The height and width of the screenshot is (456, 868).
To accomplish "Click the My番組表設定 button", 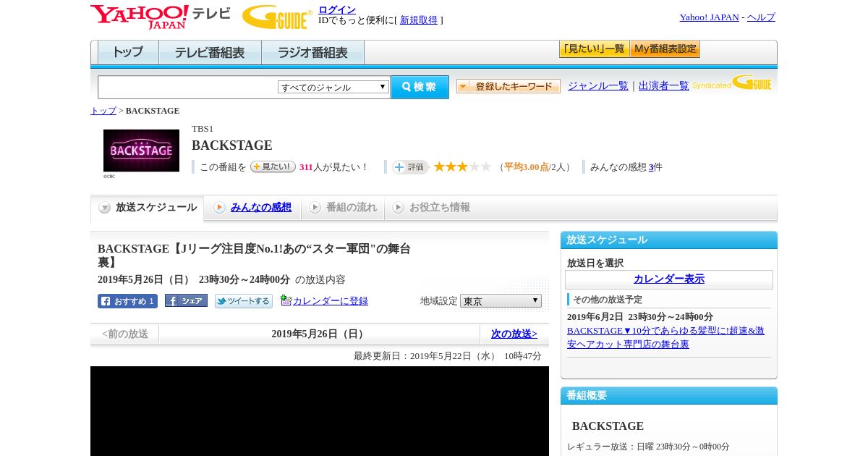I will pos(665,49).
